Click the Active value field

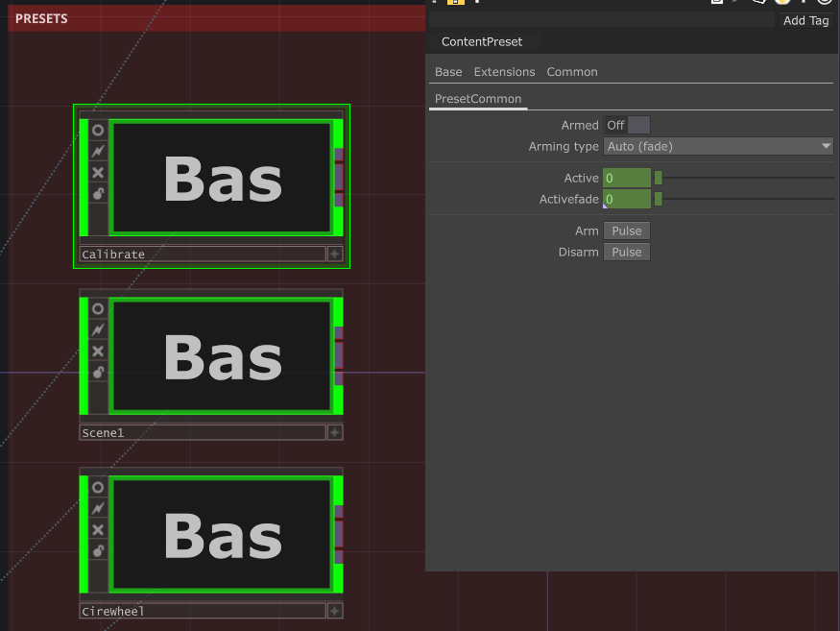point(627,178)
